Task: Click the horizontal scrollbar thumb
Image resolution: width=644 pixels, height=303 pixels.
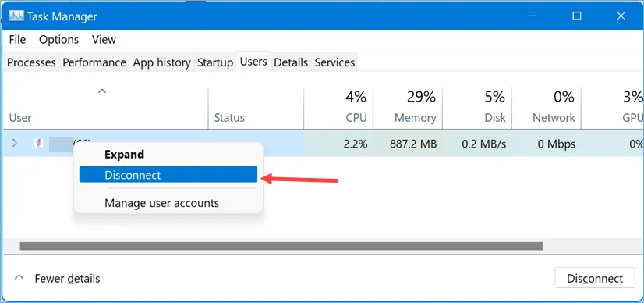Action: click(x=281, y=246)
